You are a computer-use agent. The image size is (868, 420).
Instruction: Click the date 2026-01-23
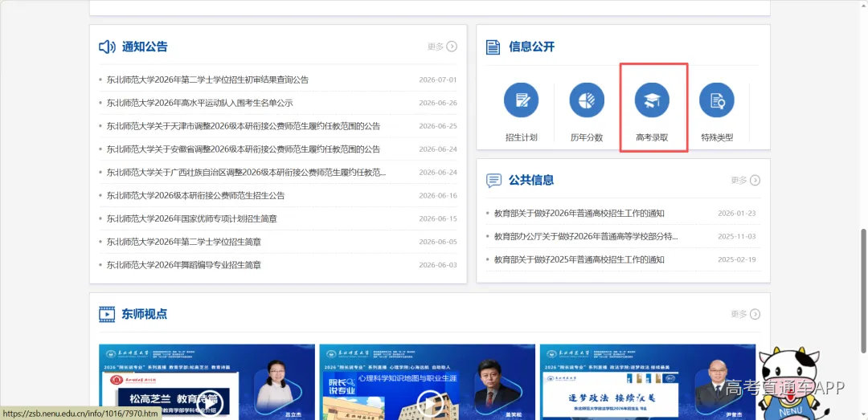pos(737,214)
